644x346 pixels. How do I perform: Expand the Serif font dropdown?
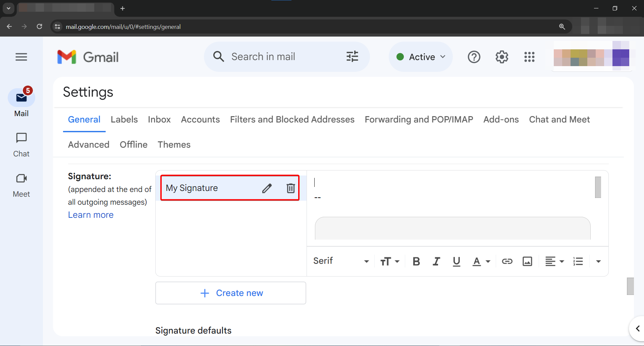341,261
